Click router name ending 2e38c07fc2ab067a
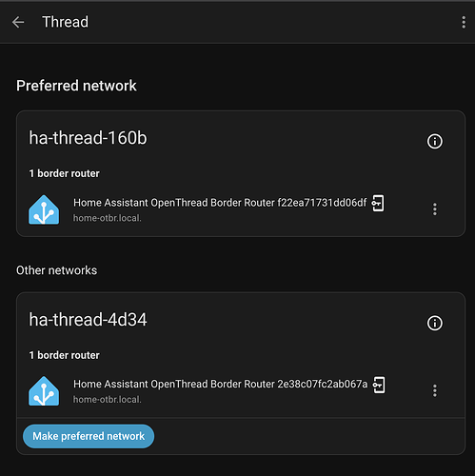 click(221, 384)
